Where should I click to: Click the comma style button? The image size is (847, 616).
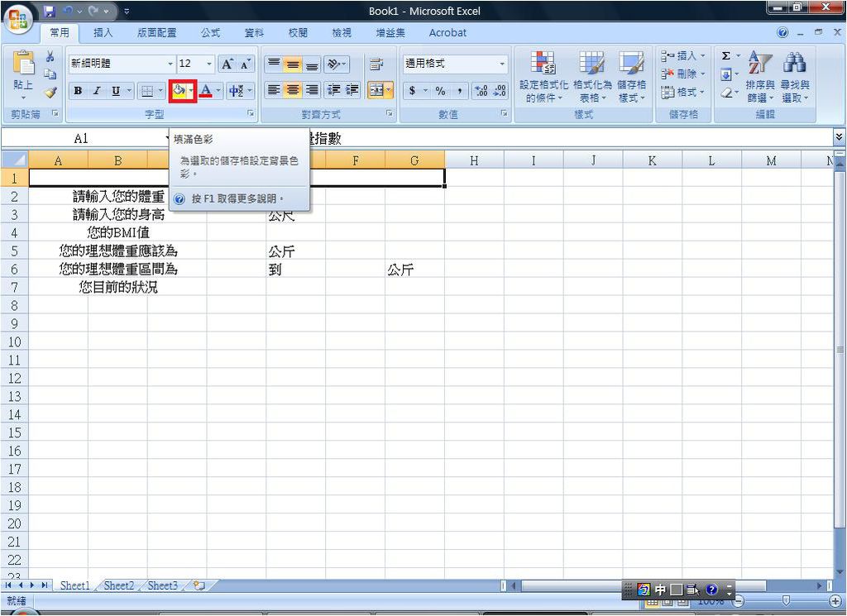(x=459, y=91)
